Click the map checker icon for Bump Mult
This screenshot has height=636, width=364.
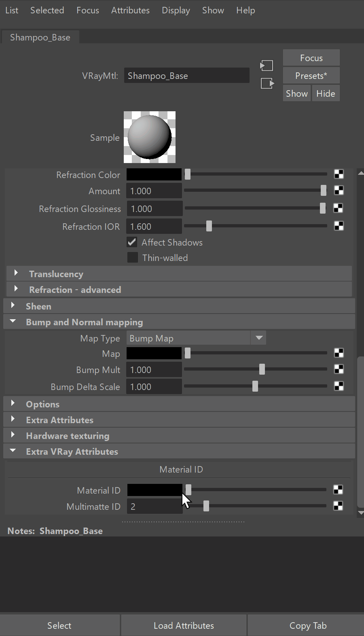click(x=339, y=369)
